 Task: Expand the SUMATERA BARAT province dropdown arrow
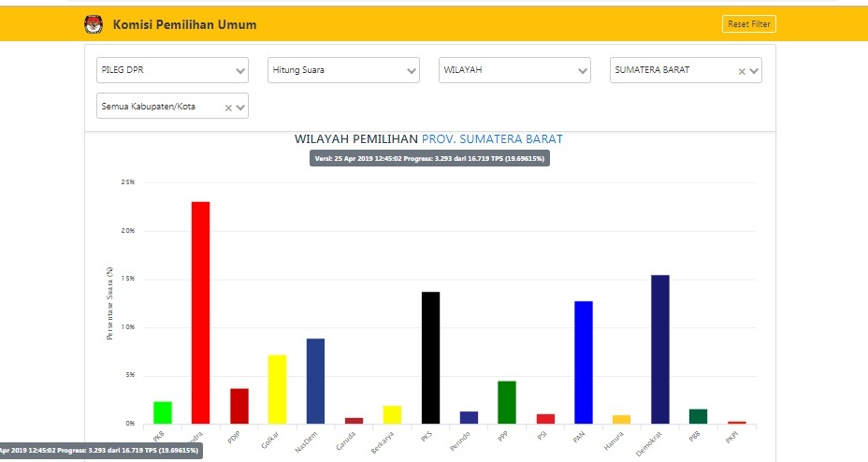click(754, 71)
